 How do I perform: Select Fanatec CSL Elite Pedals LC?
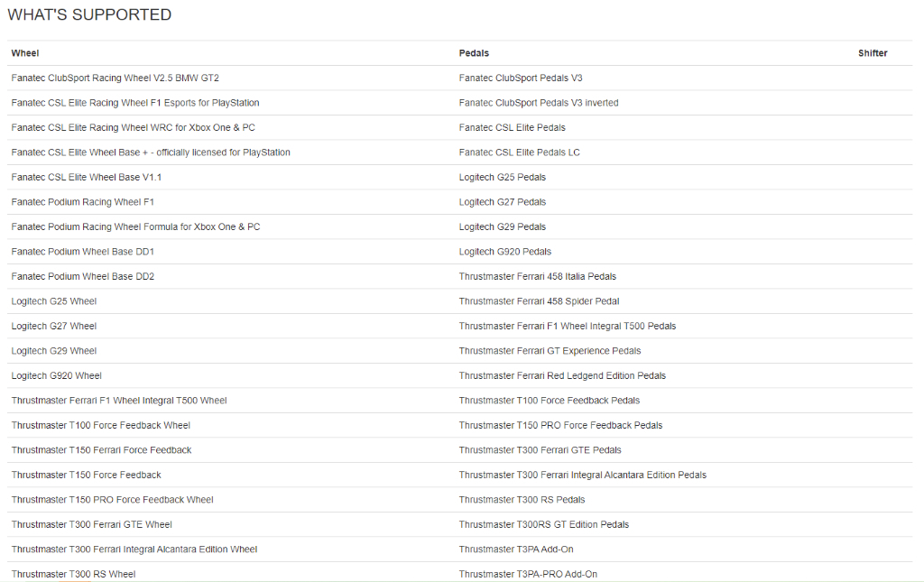519,152
